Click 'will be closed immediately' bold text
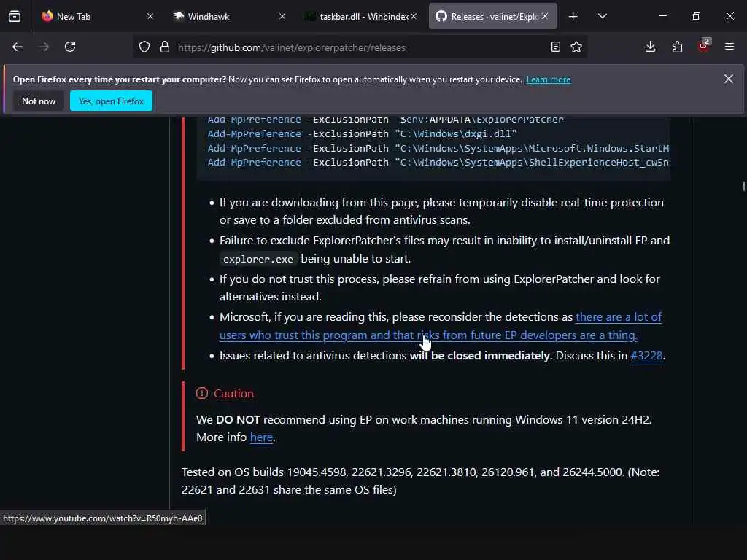This screenshot has width=747, height=560. (480, 356)
